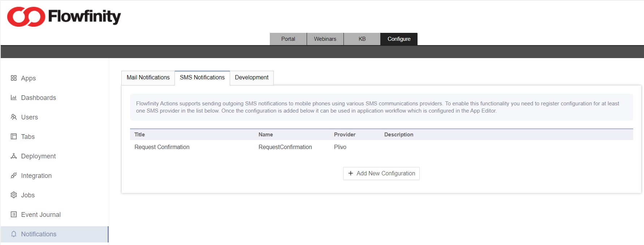Viewport: 644px width, 245px height.
Task: Switch to the Mail Notifications tab
Action: click(x=148, y=78)
